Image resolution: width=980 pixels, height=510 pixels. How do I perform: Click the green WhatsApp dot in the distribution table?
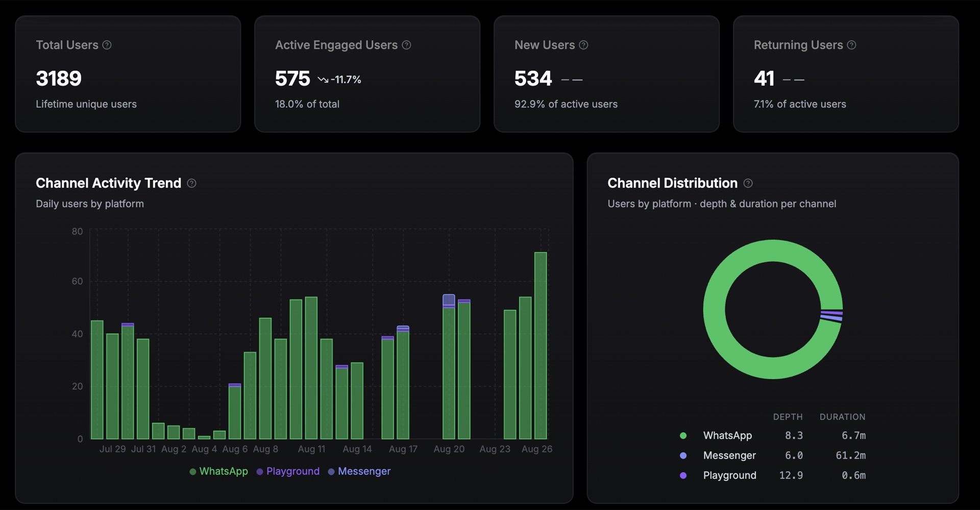(x=683, y=436)
